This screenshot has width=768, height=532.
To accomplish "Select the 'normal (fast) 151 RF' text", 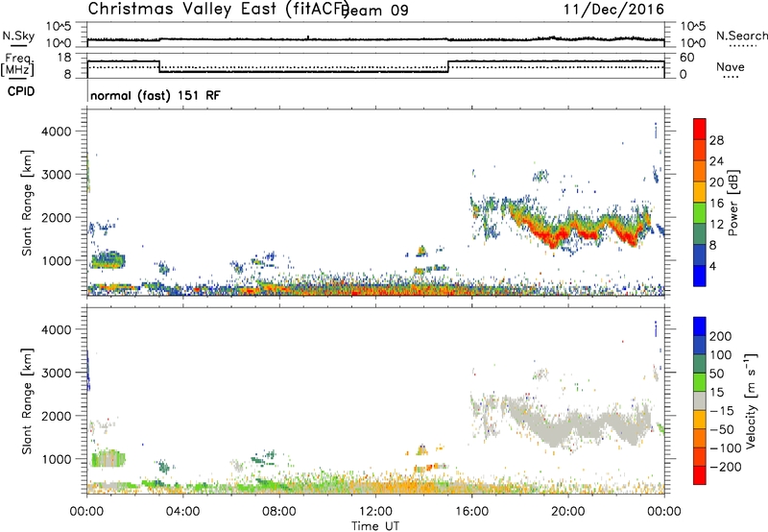I will click(x=156, y=95).
